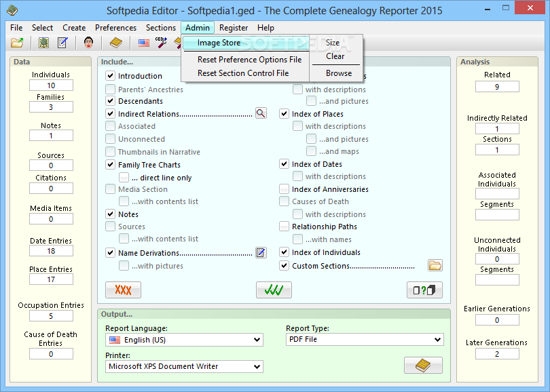This screenshot has width=550, height=392.
Task: Select the Image Store menu entry
Action: [246, 43]
